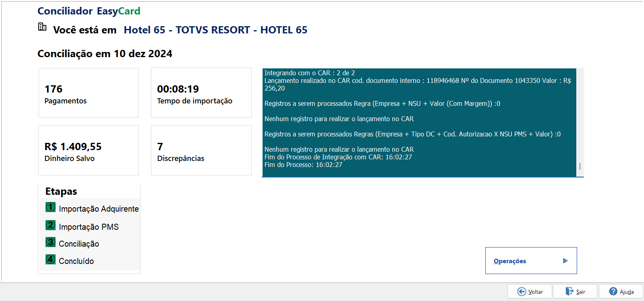Expand Operações with the arrow
Screen dimensions: 644x301
click(x=565, y=261)
